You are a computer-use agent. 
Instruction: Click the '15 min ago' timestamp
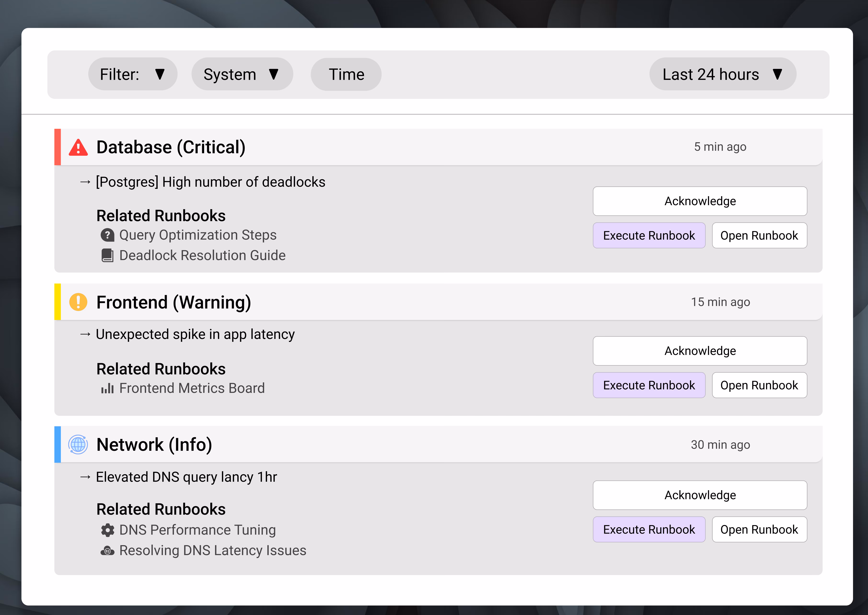[x=720, y=302]
